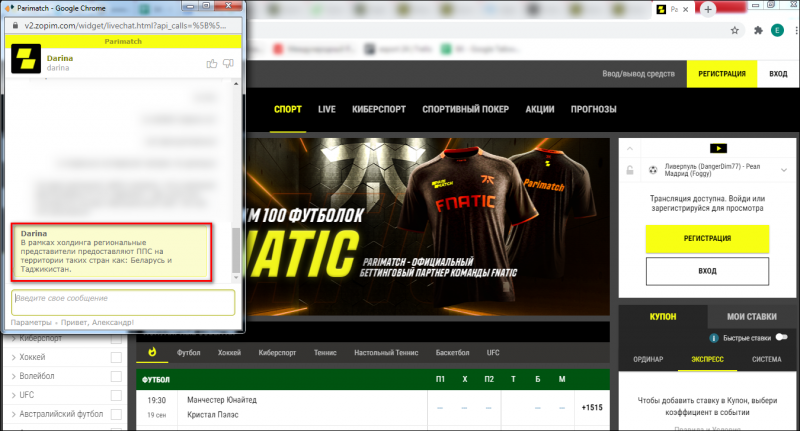This screenshot has height=431, width=800.
Task: Open the Ввод/вывод средств link
Action: coord(638,74)
